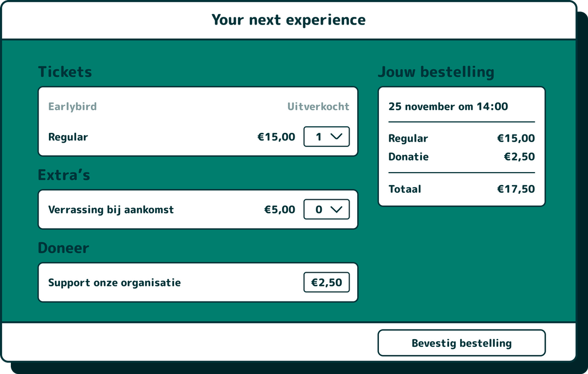Click the Support onze organisatie label

(x=114, y=282)
